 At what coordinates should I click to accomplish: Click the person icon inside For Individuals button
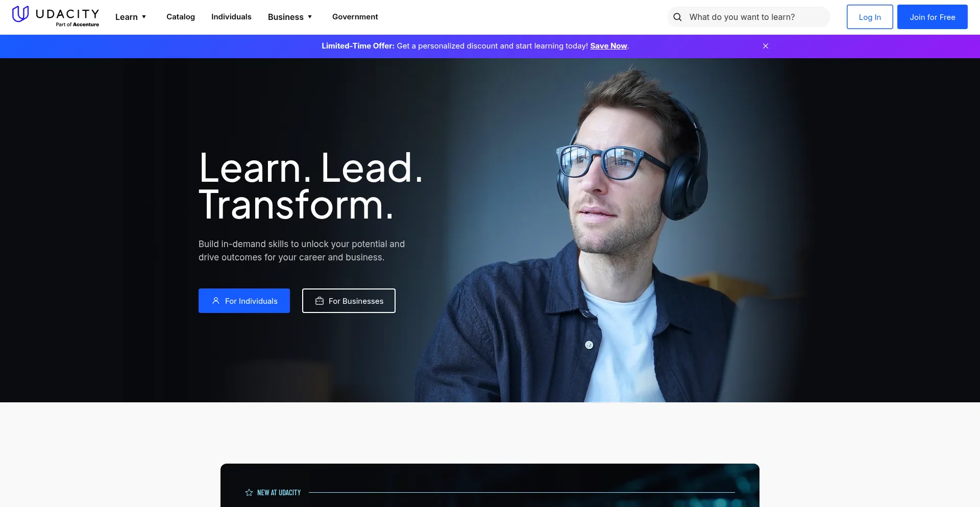[215, 301]
